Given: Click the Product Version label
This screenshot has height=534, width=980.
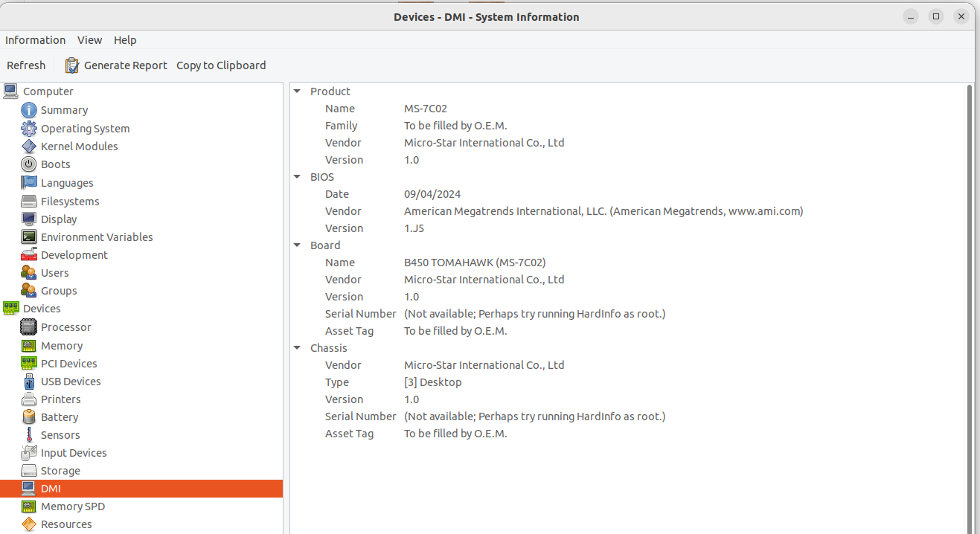Looking at the screenshot, I should 345,160.
